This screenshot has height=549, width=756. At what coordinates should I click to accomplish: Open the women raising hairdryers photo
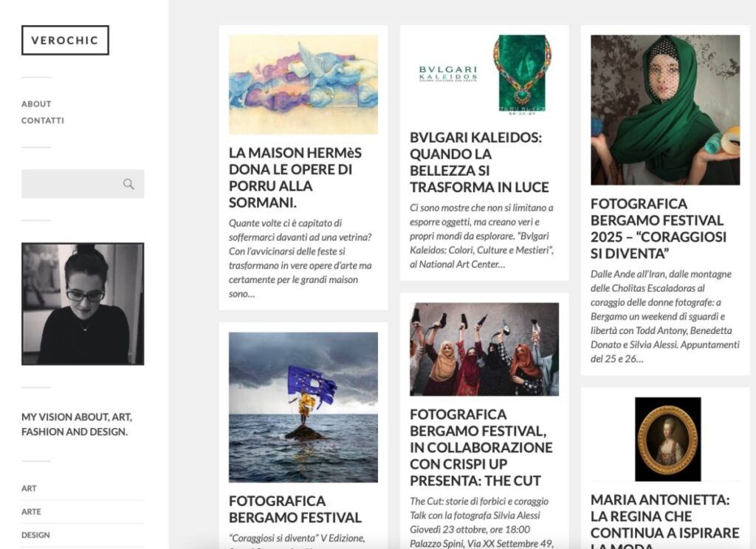coord(484,349)
